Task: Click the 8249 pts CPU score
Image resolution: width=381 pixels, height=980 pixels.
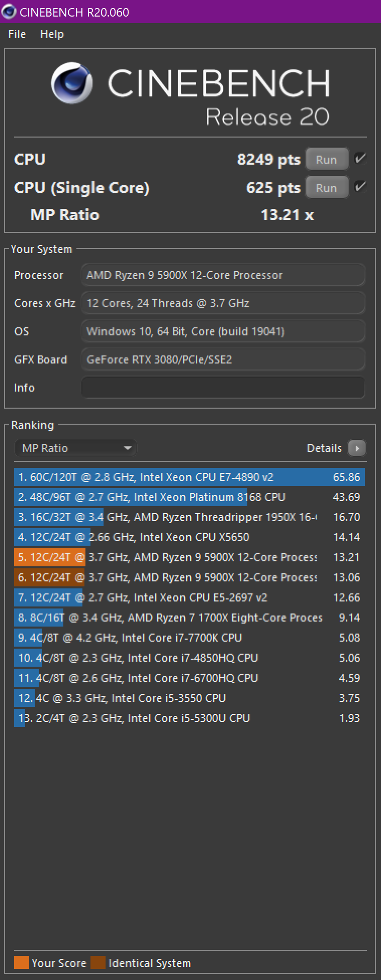Action: (x=268, y=159)
